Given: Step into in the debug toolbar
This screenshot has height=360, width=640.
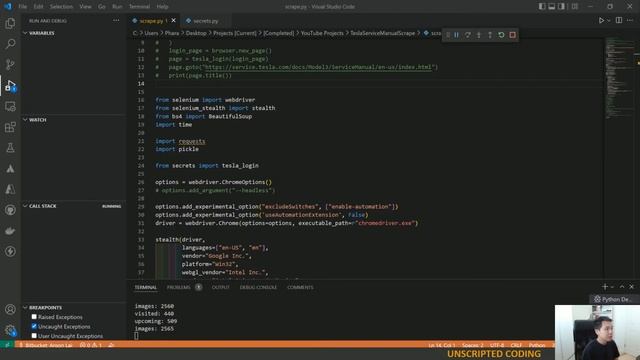Looking at the screenshot, I should pos(479,35).
